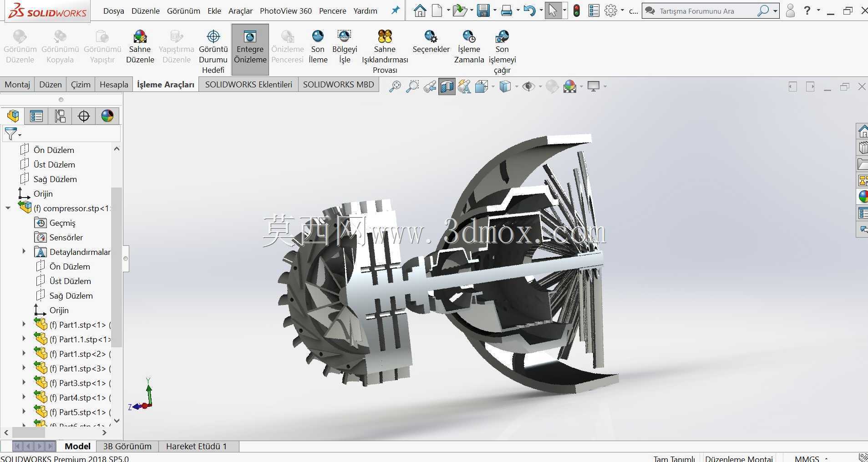Open the Save options dropdown arrow
Screen dimensions: 868x462
click(x=494, y=10)
